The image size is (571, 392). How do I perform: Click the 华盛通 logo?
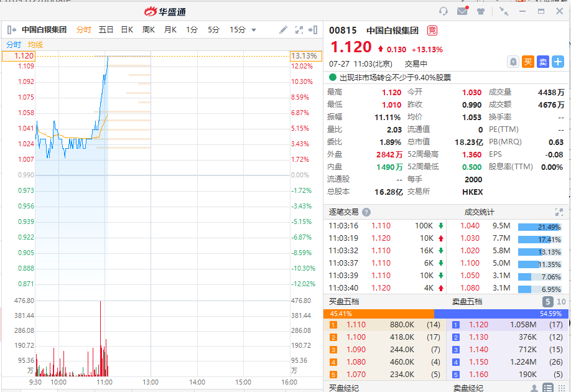(165, 12)
